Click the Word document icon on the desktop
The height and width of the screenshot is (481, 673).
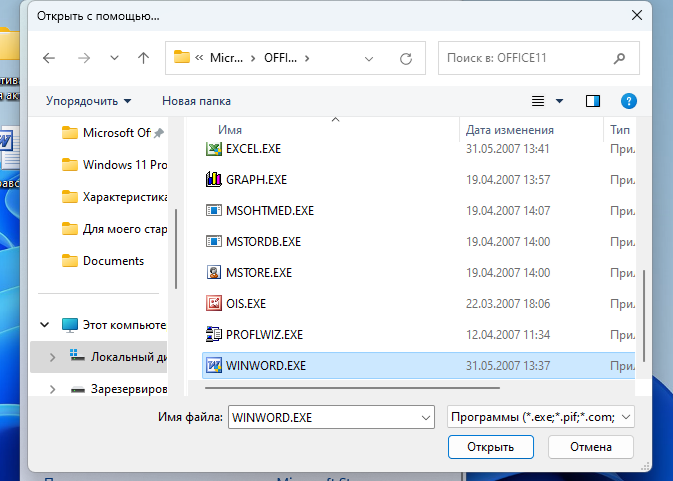[9, 148]
